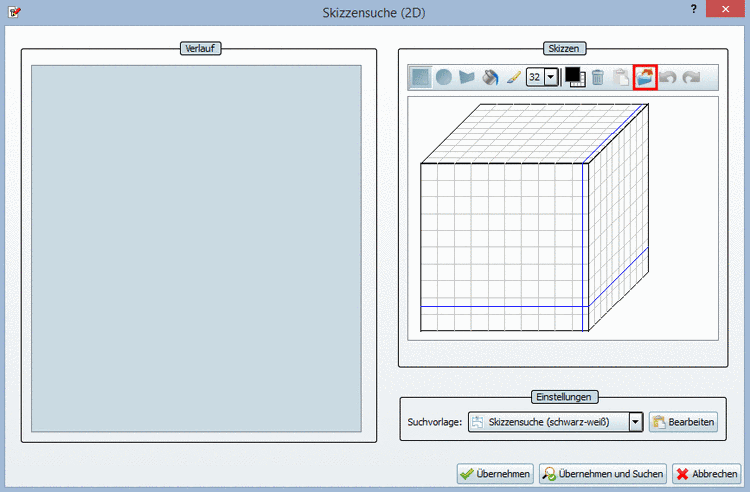Select the paint bucket fill tool

(x=490, y=77)
